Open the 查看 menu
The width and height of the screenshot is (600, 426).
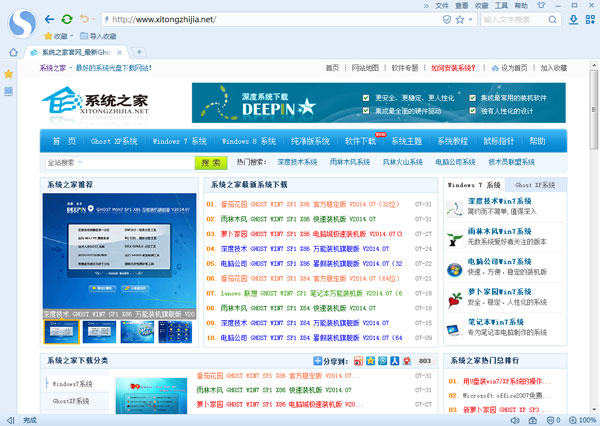(x=461, y=5)
